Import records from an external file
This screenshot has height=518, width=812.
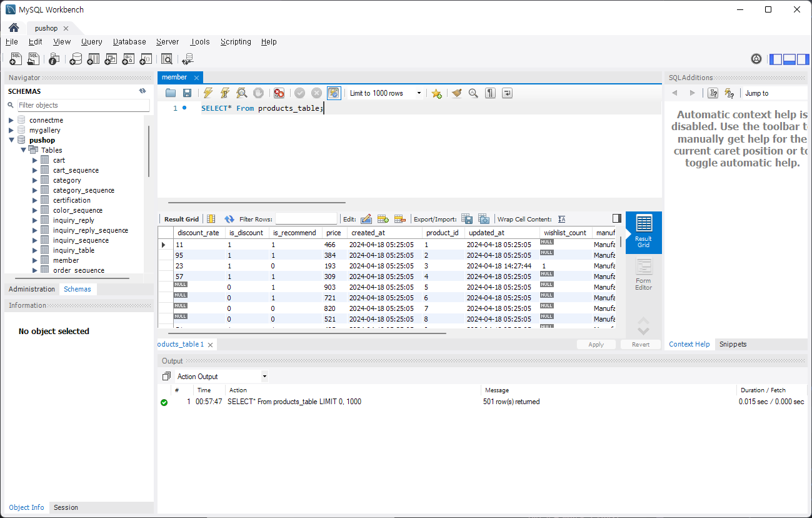point(484,219)
